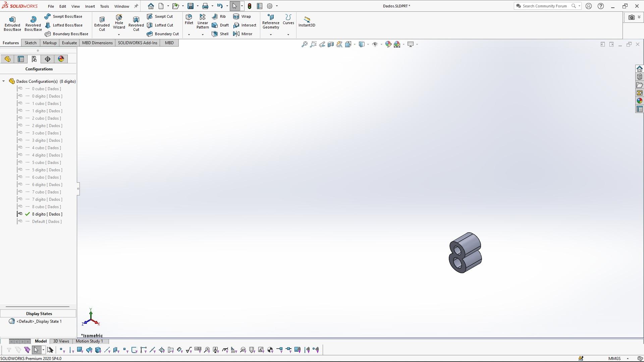Click the Edit Appearance color ball
Image resolution: width=644 pixels, height=362 pixels.
point(388,44)
